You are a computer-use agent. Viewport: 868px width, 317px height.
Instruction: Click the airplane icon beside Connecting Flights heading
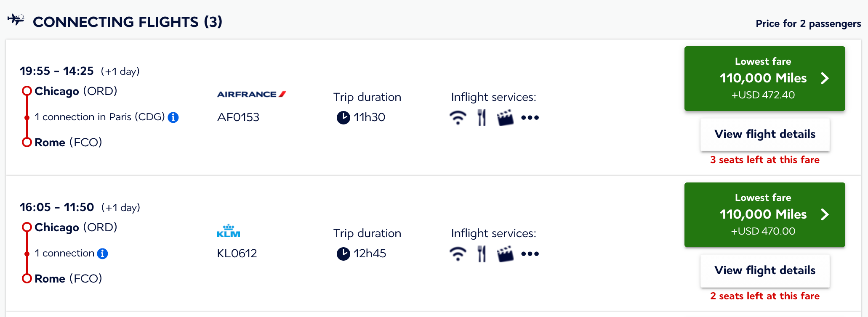16,20
